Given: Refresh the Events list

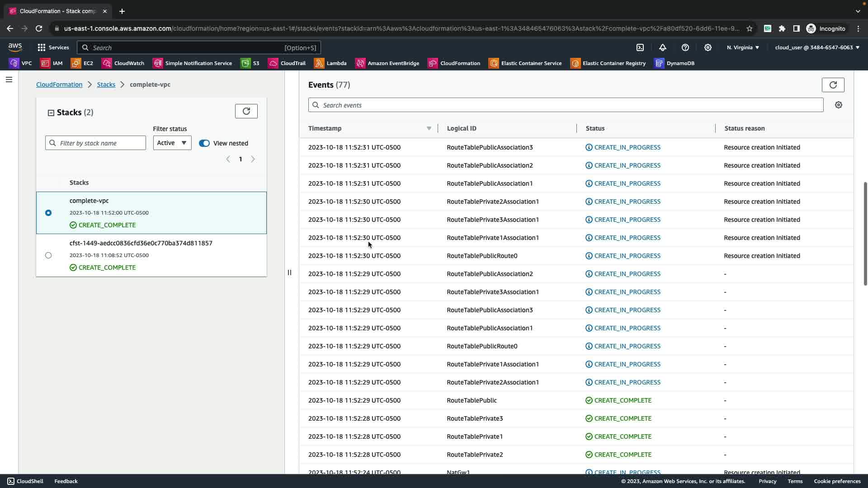Looking at the screenshot, I should (x=833, y=85).
